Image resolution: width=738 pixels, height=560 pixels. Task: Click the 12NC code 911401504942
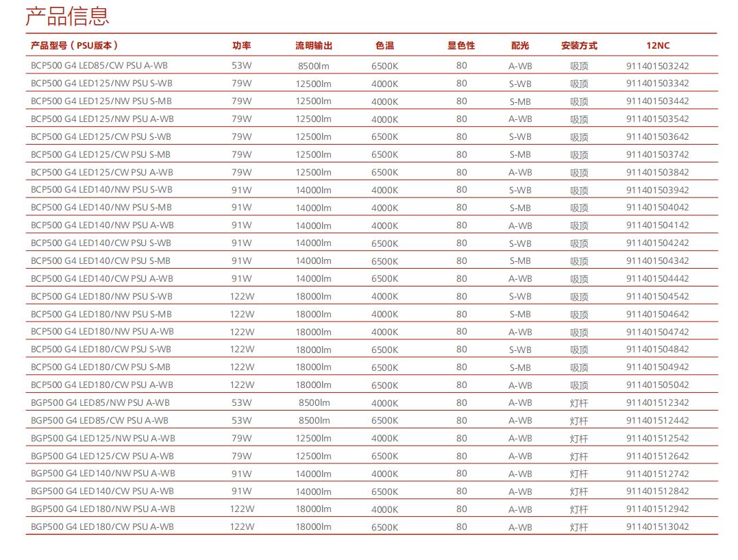(x=657, y=367)
